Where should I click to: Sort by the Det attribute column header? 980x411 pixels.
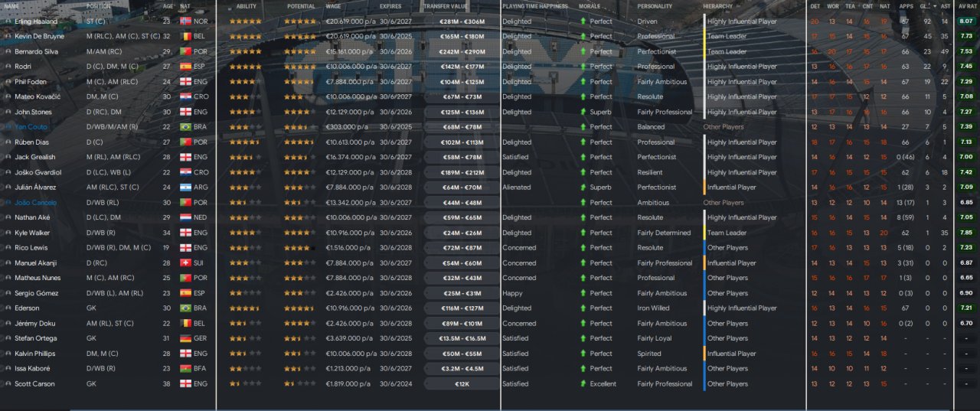click(x=815, y=6)
